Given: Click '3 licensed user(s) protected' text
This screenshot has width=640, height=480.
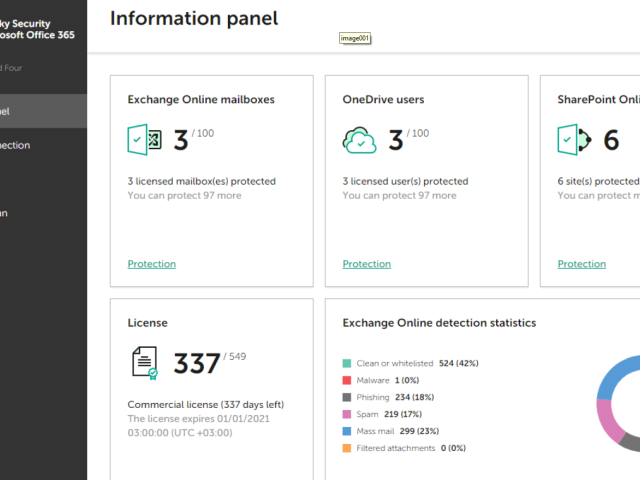Looking at the screenshot, I should pyautogui.click(x=405, y=181).
